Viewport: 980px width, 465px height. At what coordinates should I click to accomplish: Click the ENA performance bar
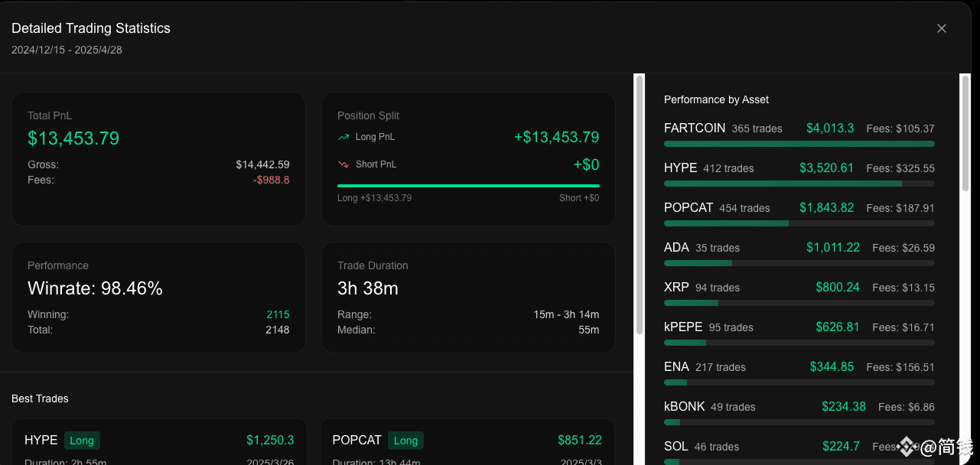(799, 382)
